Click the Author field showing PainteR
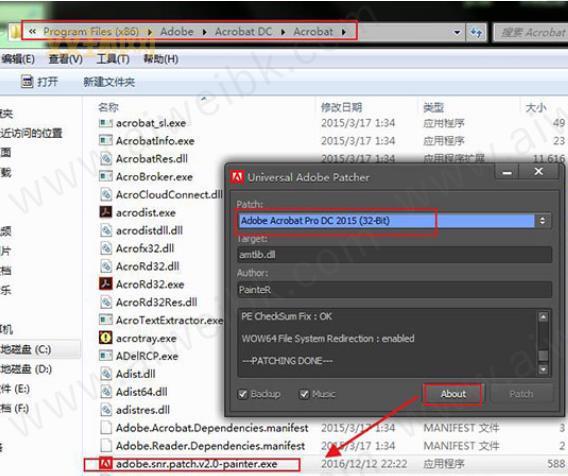 [x=394, y=290]
